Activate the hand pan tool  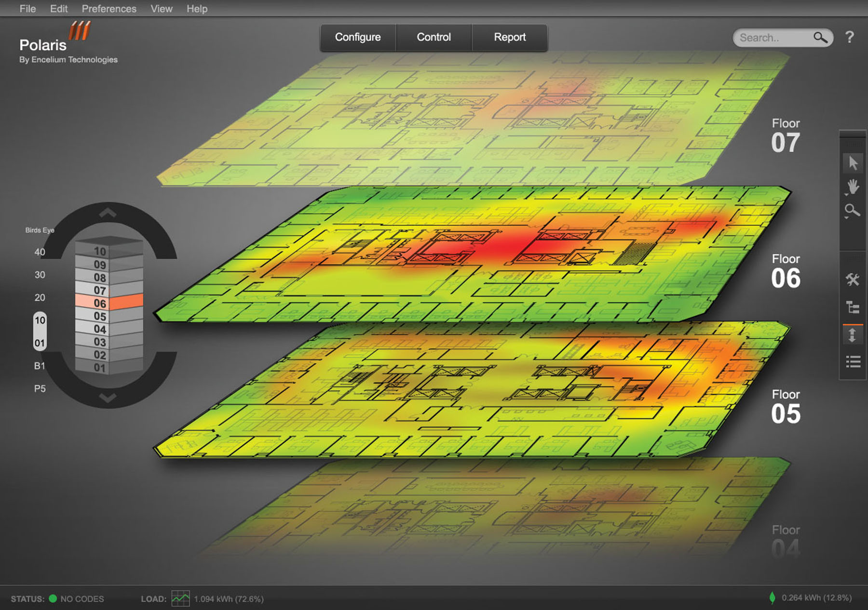853,186
